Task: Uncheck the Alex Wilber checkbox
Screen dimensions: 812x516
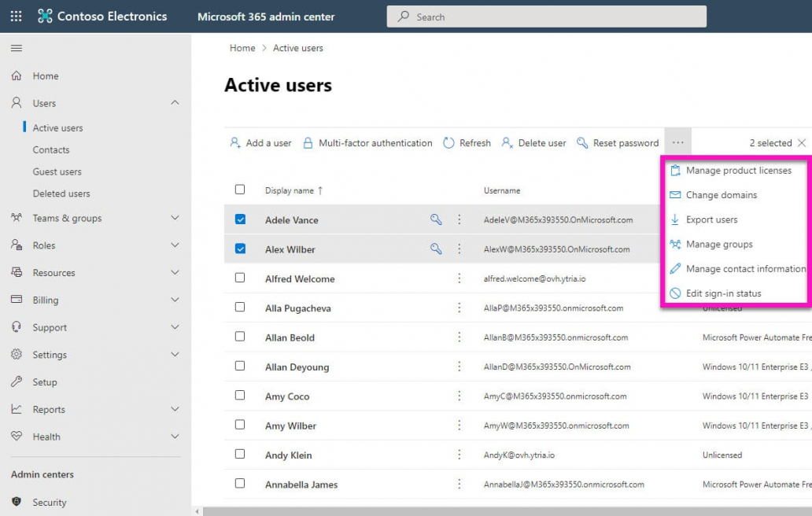Action: pos(240,249)
